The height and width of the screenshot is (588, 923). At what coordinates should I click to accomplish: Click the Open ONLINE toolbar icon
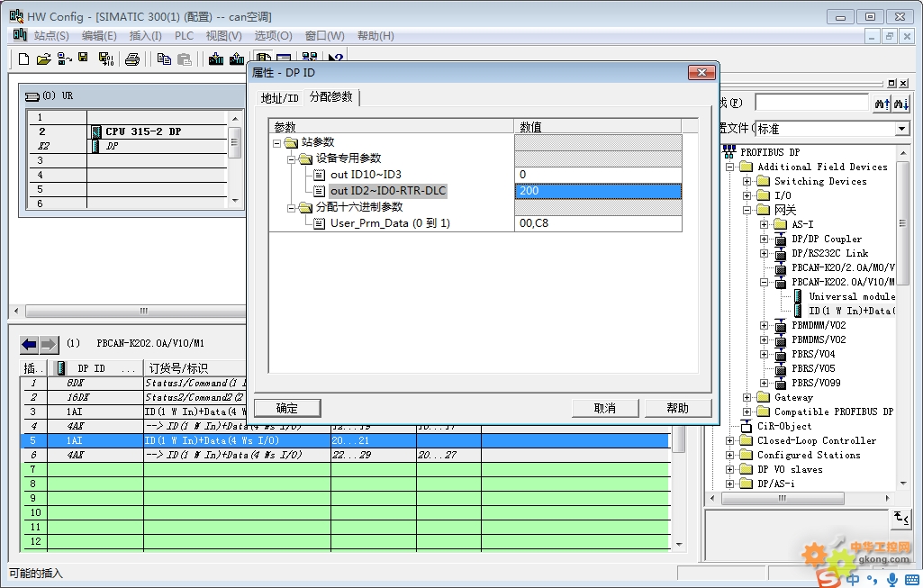pos(64,59)
